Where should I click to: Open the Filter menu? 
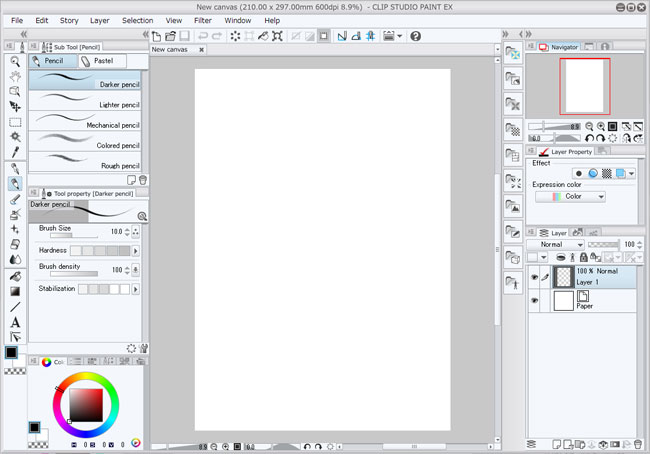point(202,20)
